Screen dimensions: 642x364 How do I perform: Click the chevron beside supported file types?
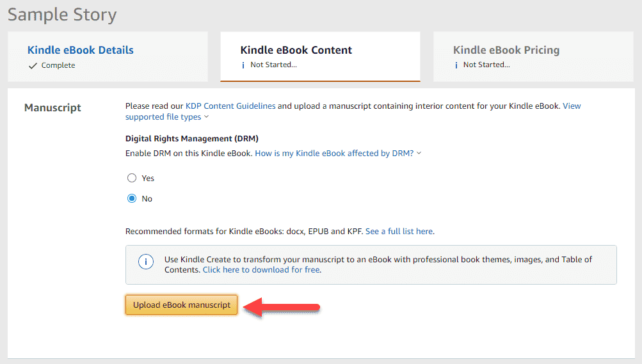(x=206, y=117)
